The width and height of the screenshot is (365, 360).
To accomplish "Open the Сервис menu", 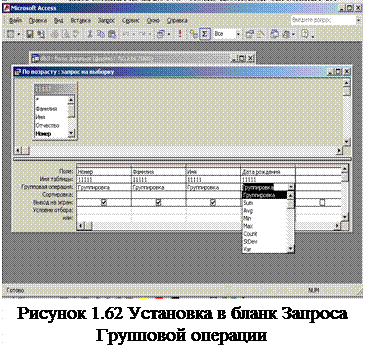I will pyautogui.click(x=131, y=20).
